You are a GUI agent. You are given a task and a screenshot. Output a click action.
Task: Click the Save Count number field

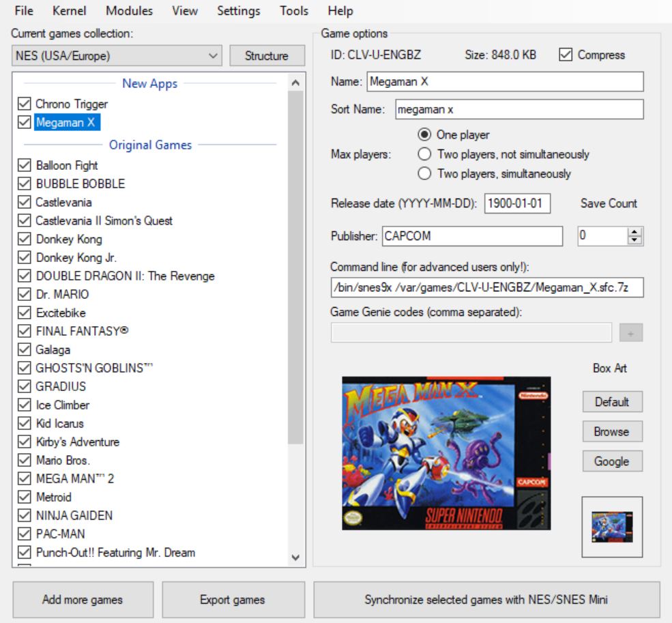[602, 236]
